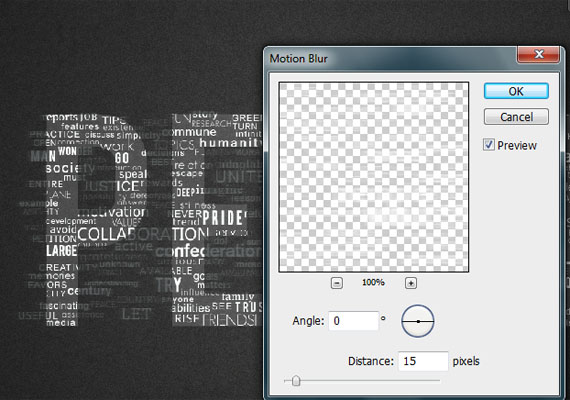Zoom out the blur preview with minus icon

point(337,283)
